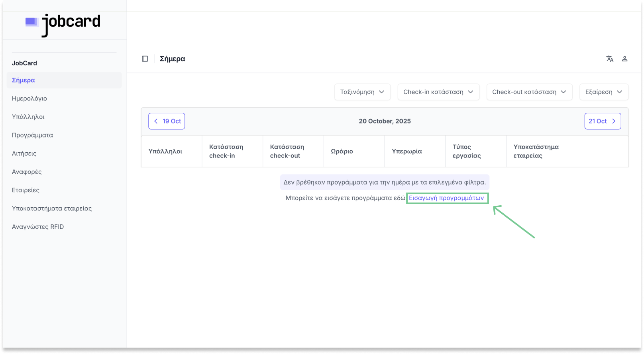Click the Εισαγωγή προγραμμάτων link
Screen dimensions: 644x354
tap(446, 198)
